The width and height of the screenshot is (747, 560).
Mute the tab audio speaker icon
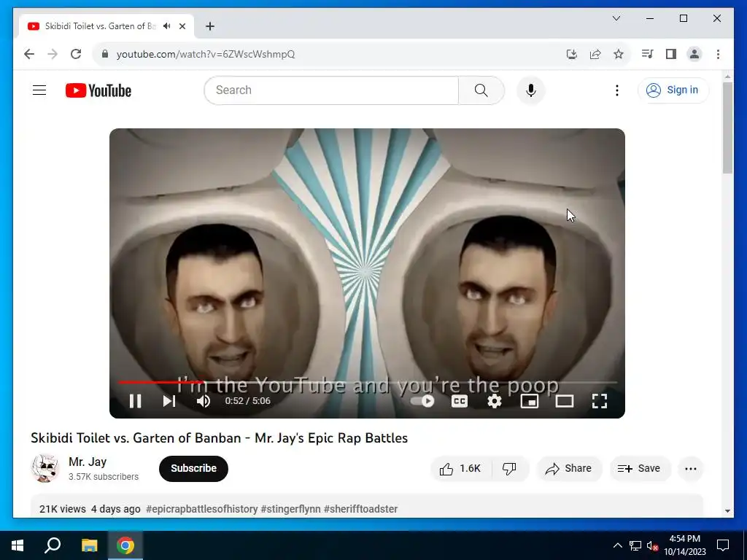(167, 26)
